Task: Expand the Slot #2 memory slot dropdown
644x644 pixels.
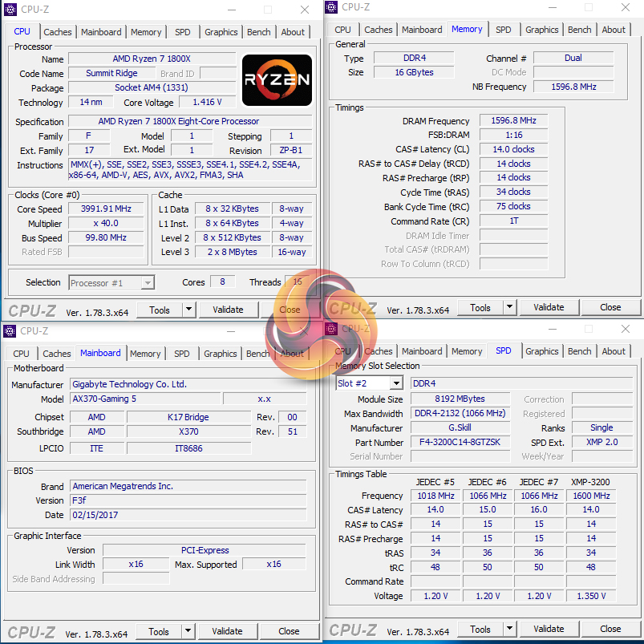Action: pyautogui.click(x=396, y=383)
